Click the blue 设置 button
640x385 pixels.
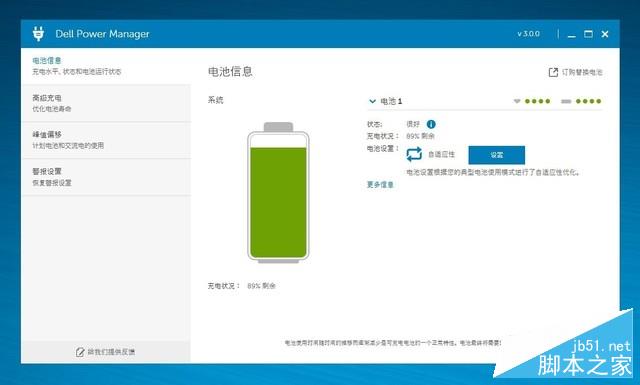click(497, 155)
